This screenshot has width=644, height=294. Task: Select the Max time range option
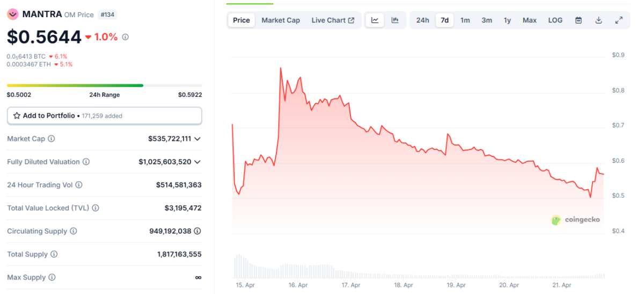pyautogui.click(x=529, y=20)
